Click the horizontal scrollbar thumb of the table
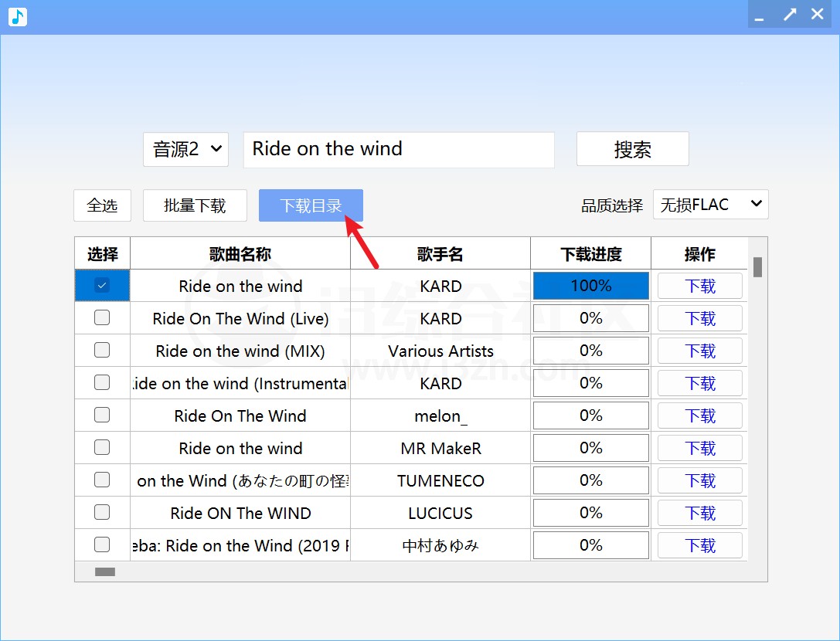This screenshot has height=641, width=840. 105,572
